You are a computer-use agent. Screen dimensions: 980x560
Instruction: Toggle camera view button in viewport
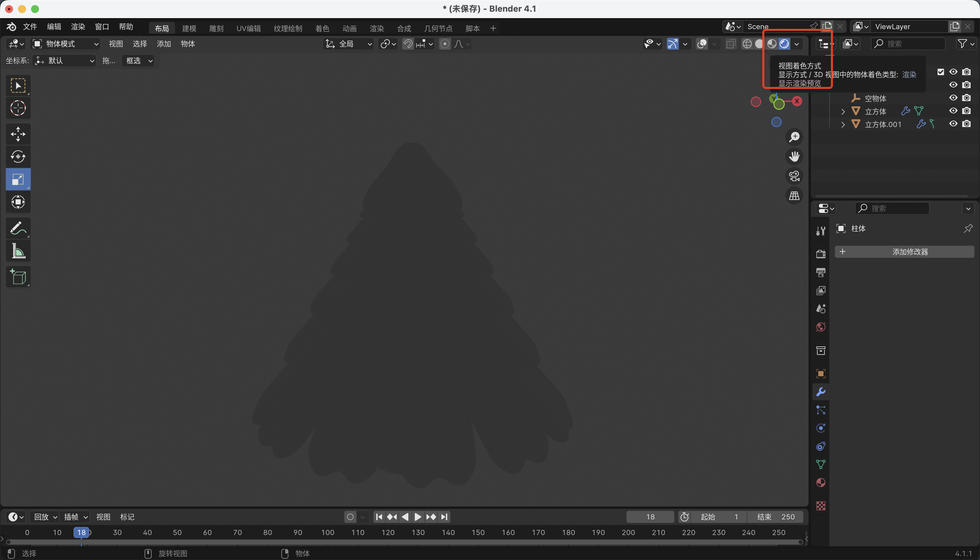pyautogui.click(x=794, y=176)
